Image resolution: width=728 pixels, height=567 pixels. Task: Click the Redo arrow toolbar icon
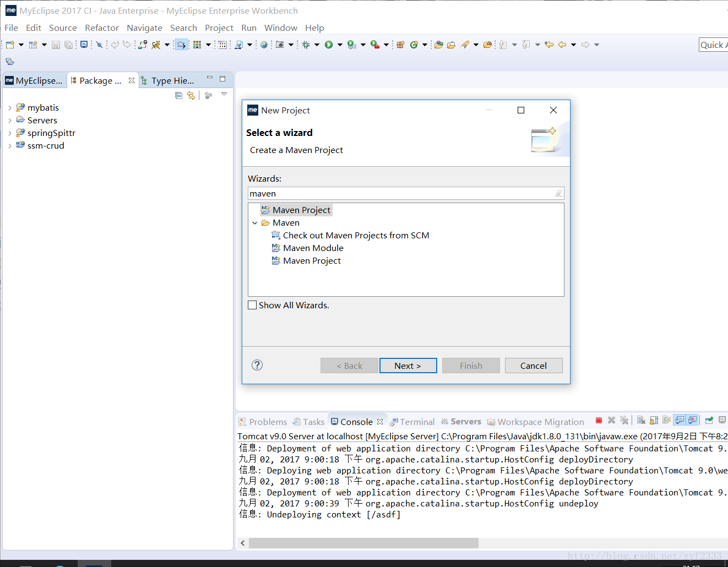[127, 45]
